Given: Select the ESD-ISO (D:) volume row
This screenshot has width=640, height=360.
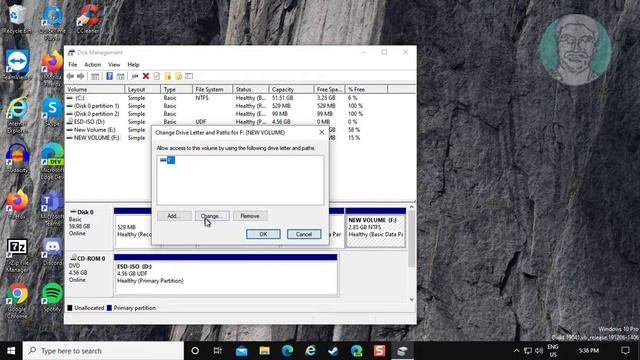Looking at the screenshot, I should (x=240, y=122).
